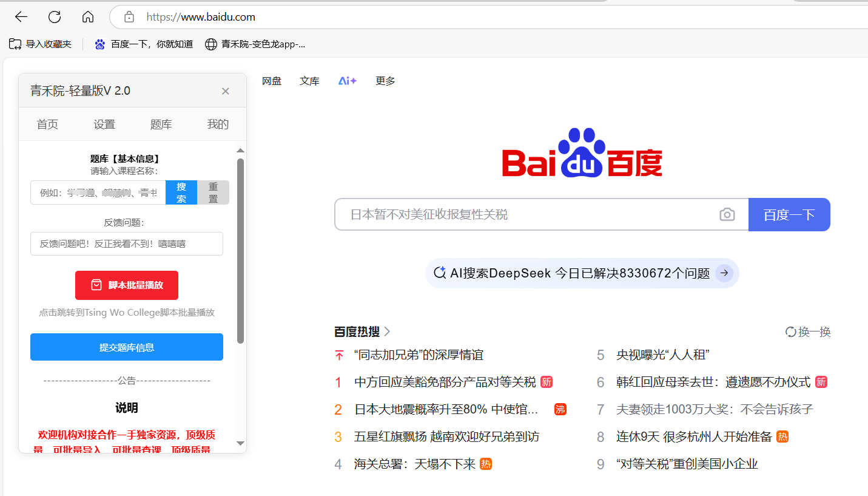This screenshot has width=868, height=496.
Task: Click the 百度一下 search button
Action: coord(789,214)
